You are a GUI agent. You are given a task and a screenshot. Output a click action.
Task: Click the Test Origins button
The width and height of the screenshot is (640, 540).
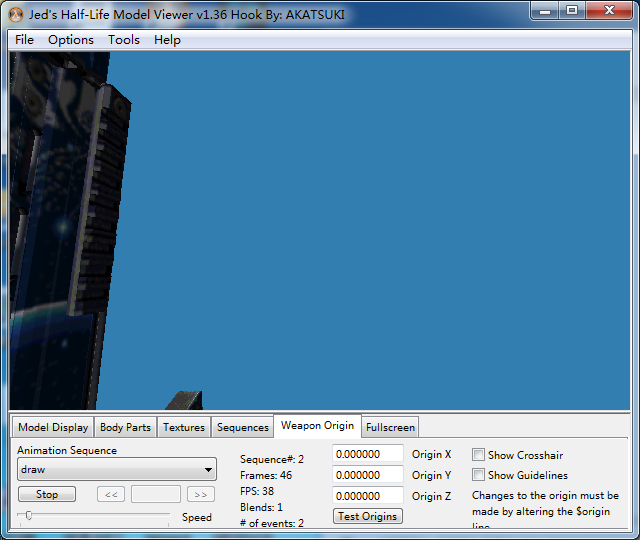click(367, 516)
